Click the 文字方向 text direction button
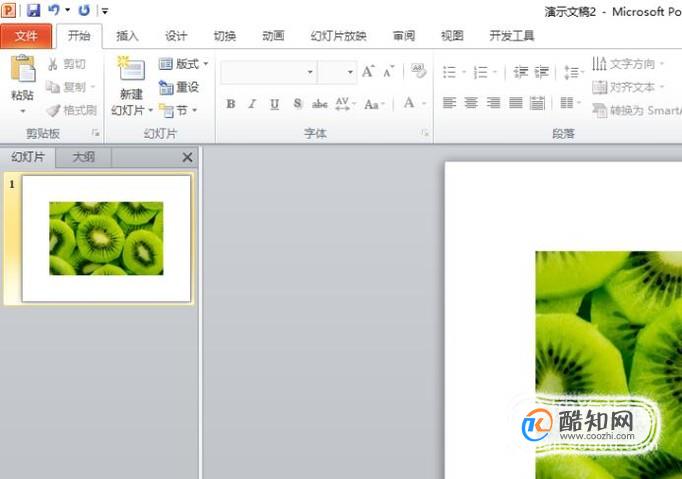The image size is (682, 479). [x=628, y=64]
